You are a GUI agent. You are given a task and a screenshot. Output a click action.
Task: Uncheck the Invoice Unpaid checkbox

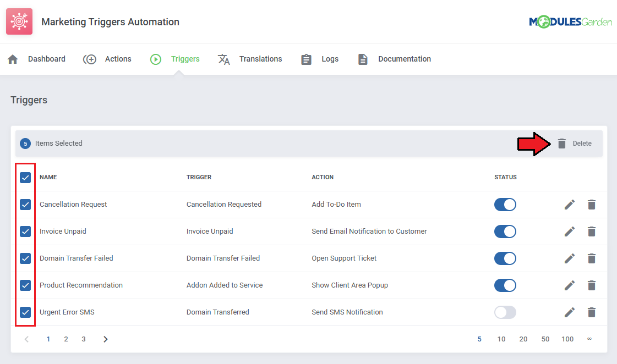25,231
